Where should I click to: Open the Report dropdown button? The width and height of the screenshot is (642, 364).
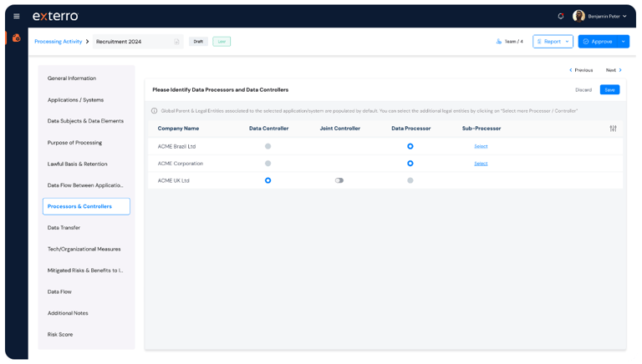coord(553,41)
